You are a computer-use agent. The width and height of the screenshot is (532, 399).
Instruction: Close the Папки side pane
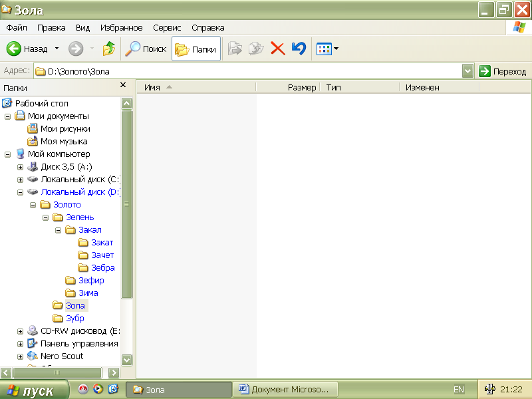click(123, 85)
